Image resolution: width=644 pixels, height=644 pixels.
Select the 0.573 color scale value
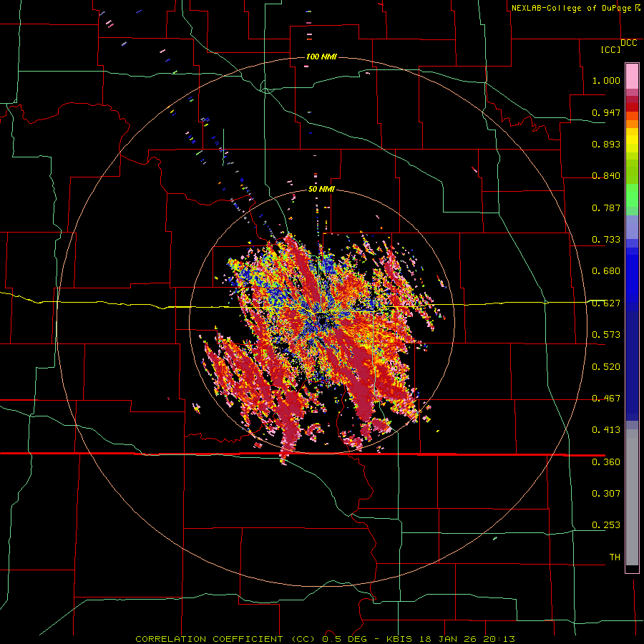tap(606, 335)
